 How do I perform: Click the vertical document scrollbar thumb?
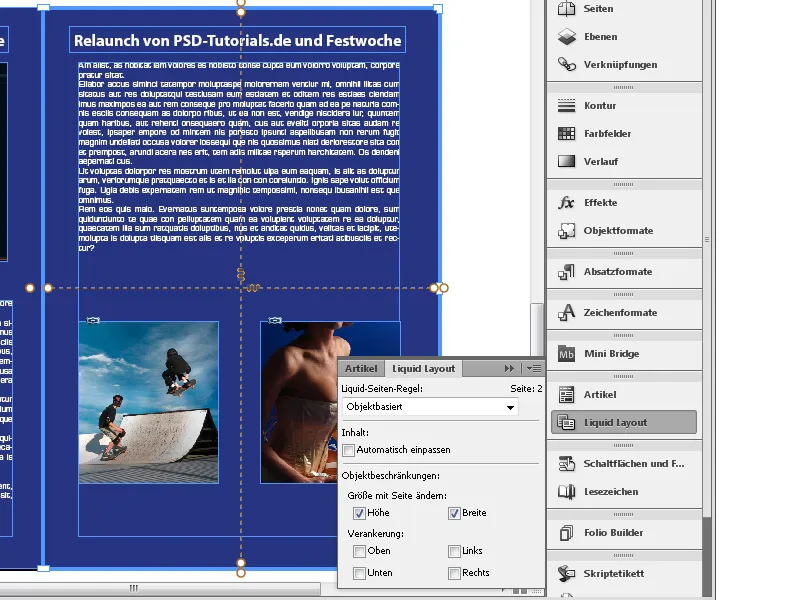tap(536, 330)
